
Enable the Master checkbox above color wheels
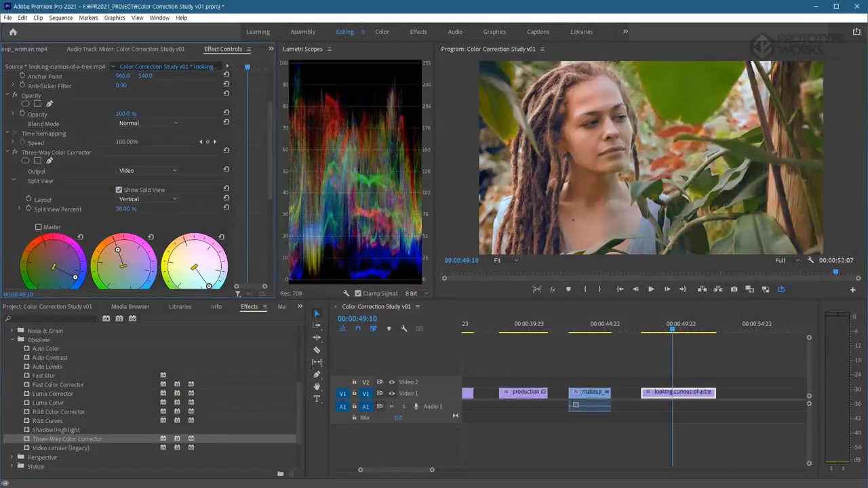(39, 227)
